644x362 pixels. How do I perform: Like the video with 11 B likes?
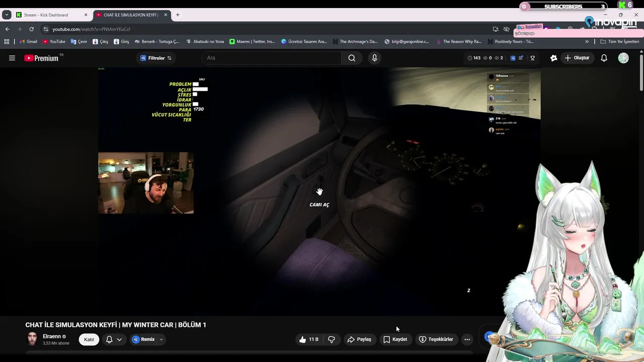point(309,339)
